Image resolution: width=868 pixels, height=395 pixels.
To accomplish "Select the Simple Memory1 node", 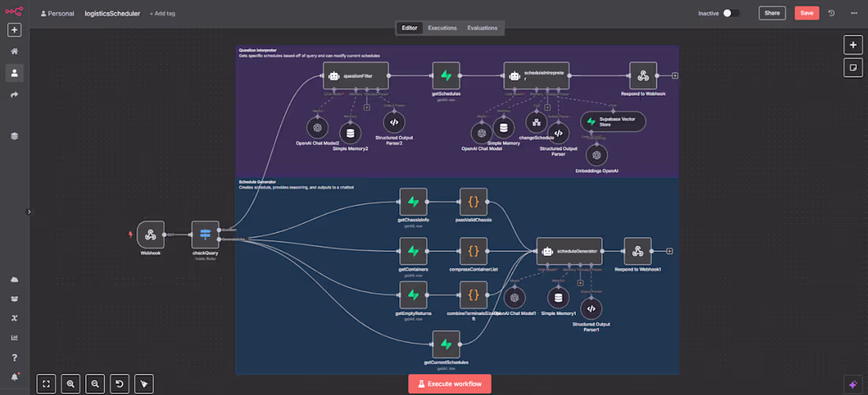I will [558, 298].
